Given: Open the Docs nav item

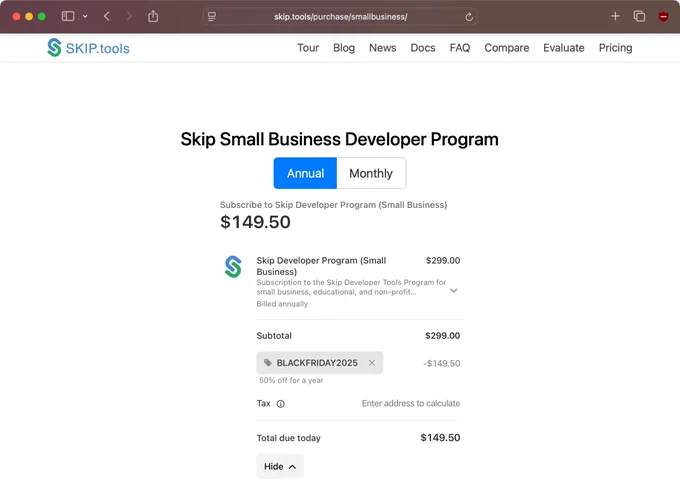Looking at the screenshot, I should pyautogui.click(x=423, y=48).
